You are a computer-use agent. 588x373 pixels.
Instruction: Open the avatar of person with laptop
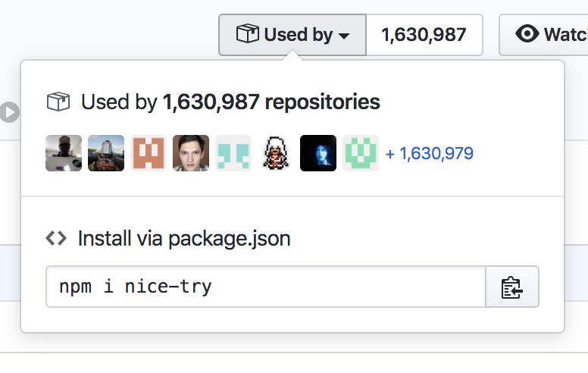[64, 153]
